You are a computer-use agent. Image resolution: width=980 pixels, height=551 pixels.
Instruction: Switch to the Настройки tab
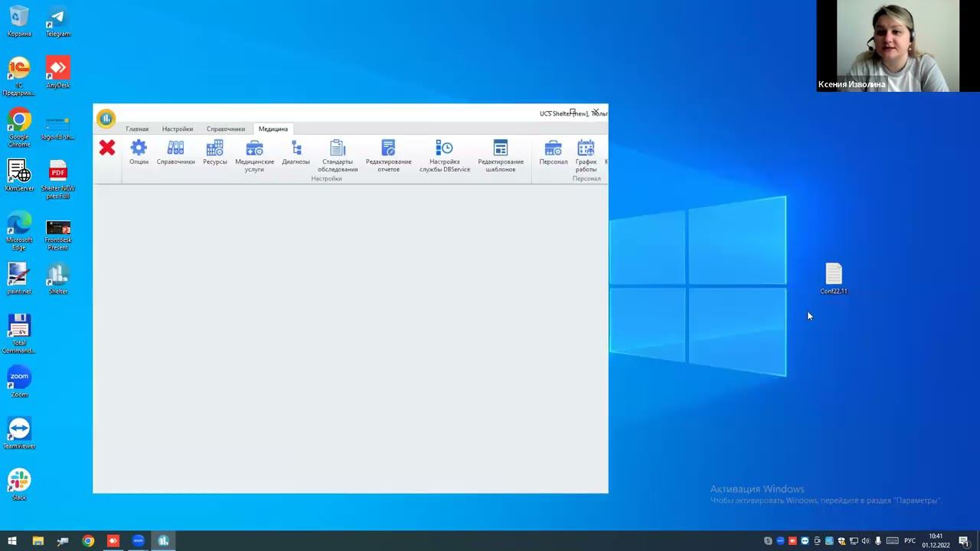pos(178,129)
